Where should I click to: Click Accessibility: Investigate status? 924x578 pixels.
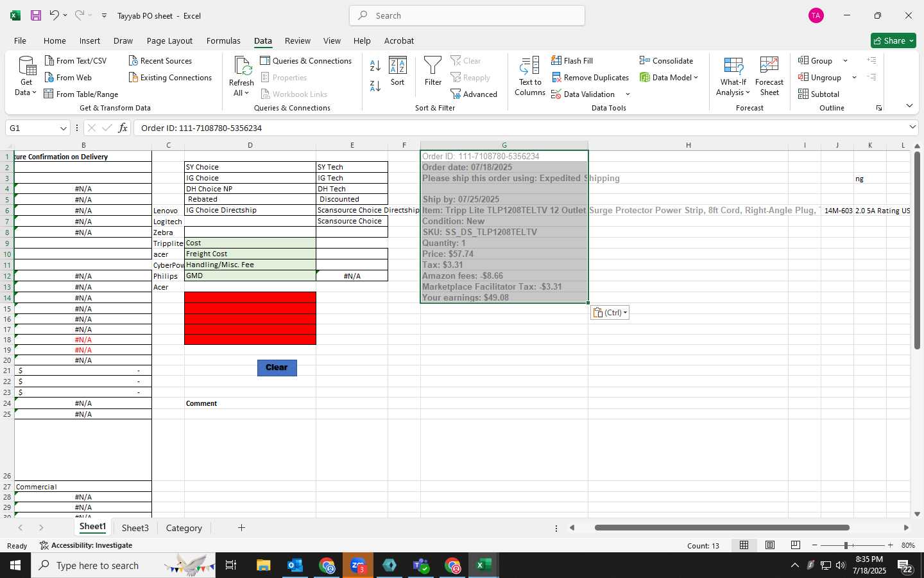coord(86,545)
